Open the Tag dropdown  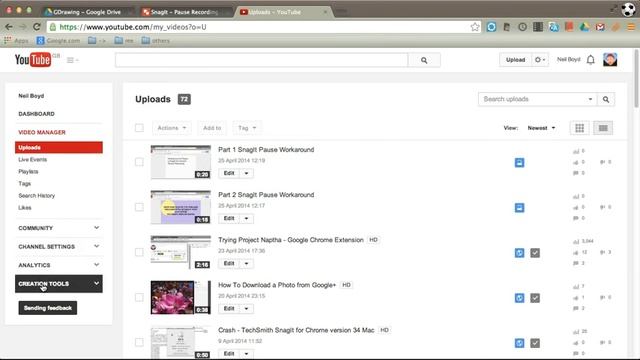[x=247, y=128]
